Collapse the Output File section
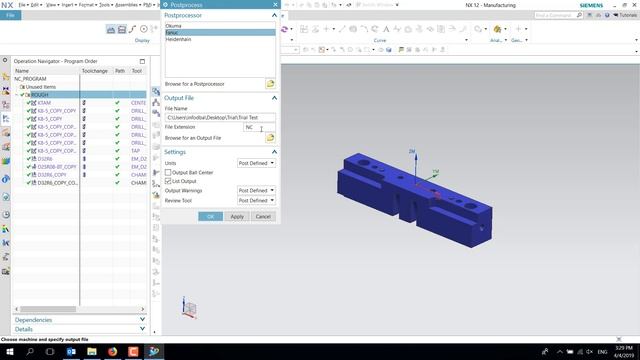This screenshot has width=640, height=360. coord(274,98)
